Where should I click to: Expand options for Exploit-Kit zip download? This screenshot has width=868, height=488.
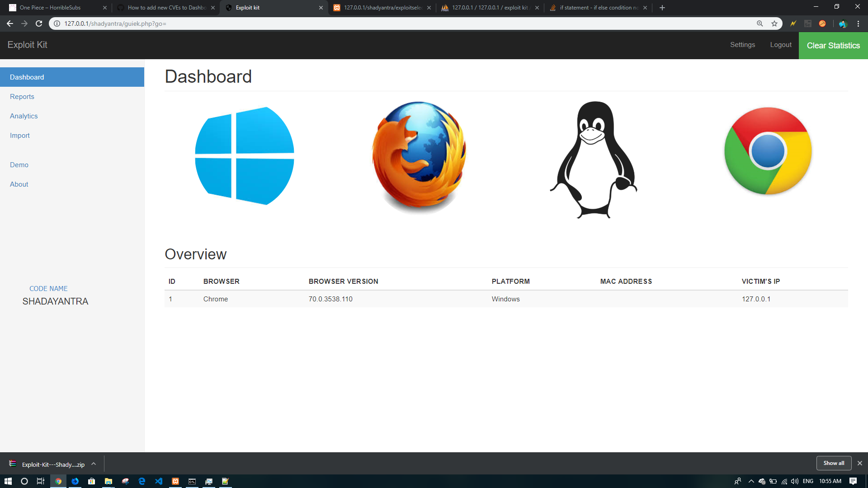point(94,464)
